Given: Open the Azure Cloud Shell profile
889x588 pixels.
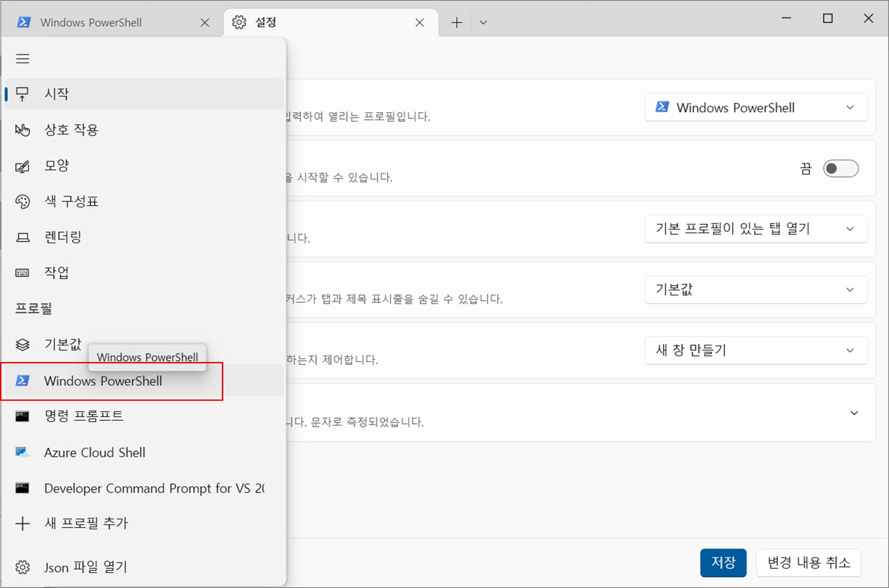Looking at the screenshot, I should (94, 453).
